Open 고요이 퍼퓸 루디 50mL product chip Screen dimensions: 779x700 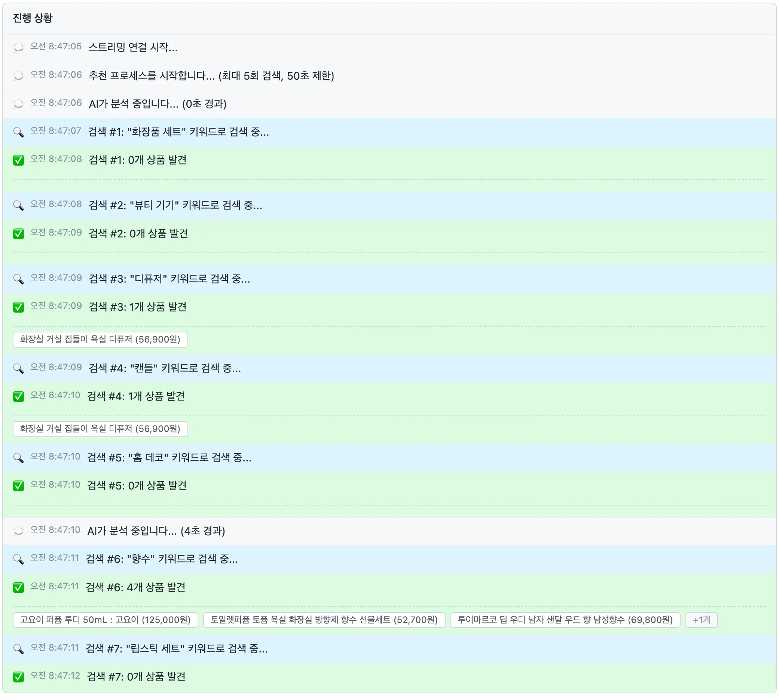coord(105,620)
